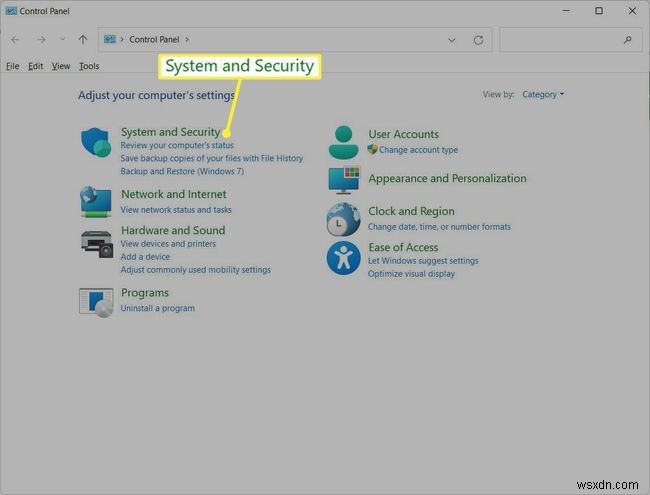Open Hardware and Sound category
This screenshot has height=495, width=650.
pos(173,230)
